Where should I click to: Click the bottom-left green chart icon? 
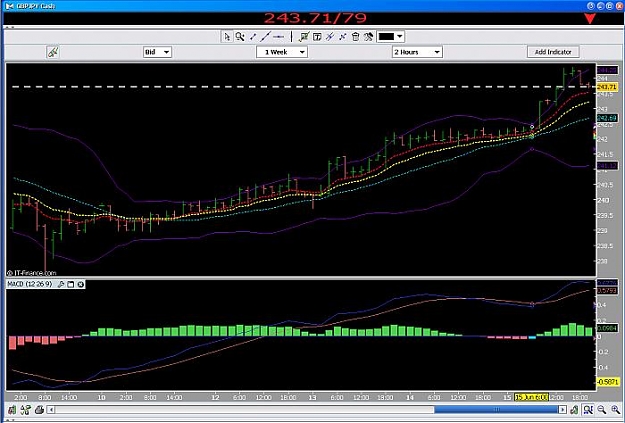click(x=12, y=409)
